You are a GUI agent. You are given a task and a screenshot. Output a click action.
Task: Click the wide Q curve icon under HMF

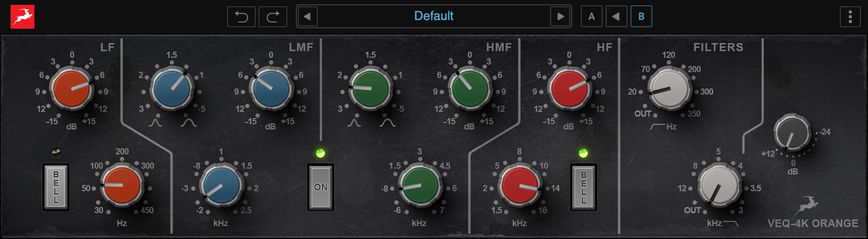387,122
